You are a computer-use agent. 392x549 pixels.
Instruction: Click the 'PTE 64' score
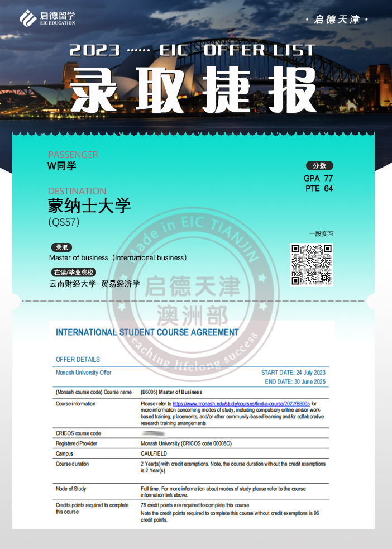click(319, 188)
